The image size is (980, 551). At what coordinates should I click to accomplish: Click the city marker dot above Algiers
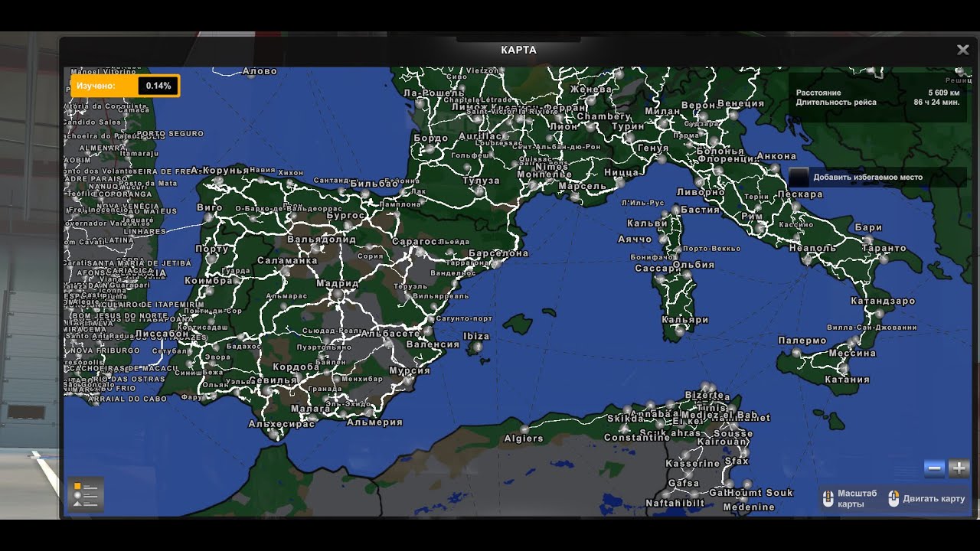point(524,429)
